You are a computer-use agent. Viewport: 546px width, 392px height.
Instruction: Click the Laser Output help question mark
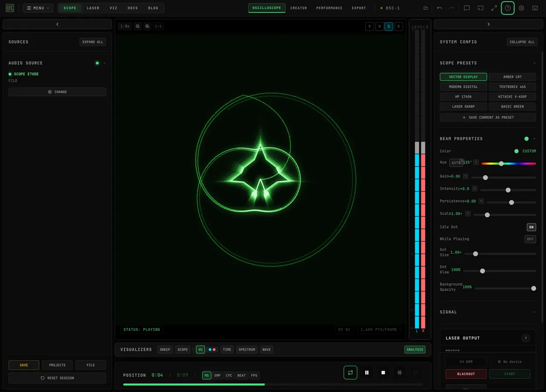tap(526, 338)
